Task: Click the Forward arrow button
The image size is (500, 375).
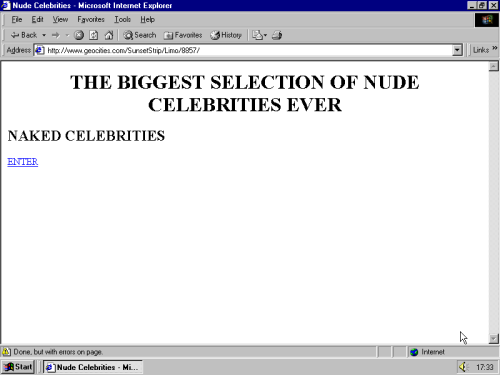Action: coord(56,35)
